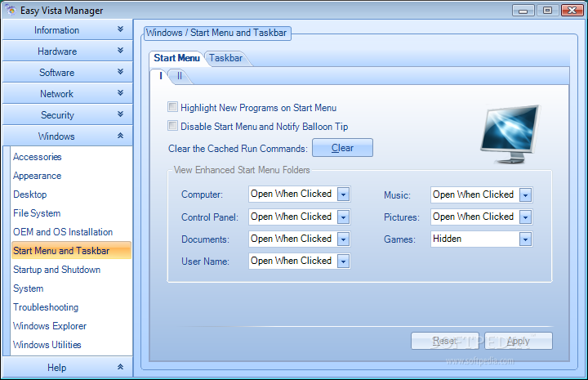Minimize the Easy Vista Manager window
Screen dimensions: 588x380
click(x=523, y=10)
